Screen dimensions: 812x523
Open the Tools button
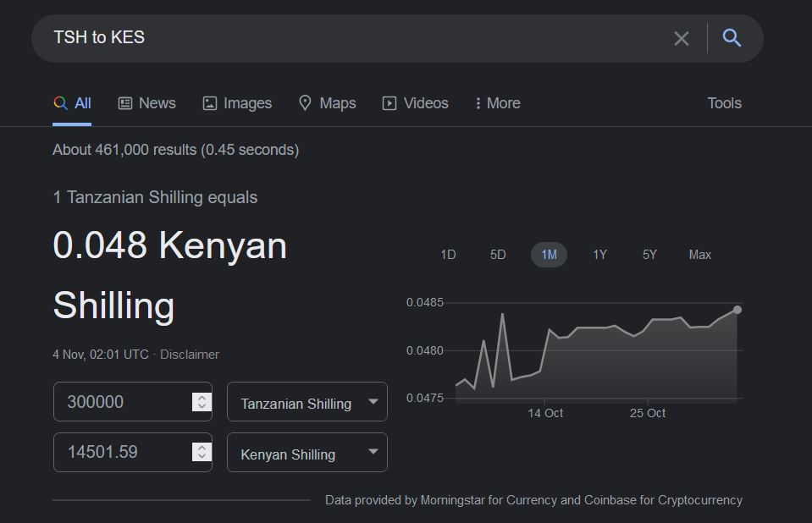coord(724,103)
